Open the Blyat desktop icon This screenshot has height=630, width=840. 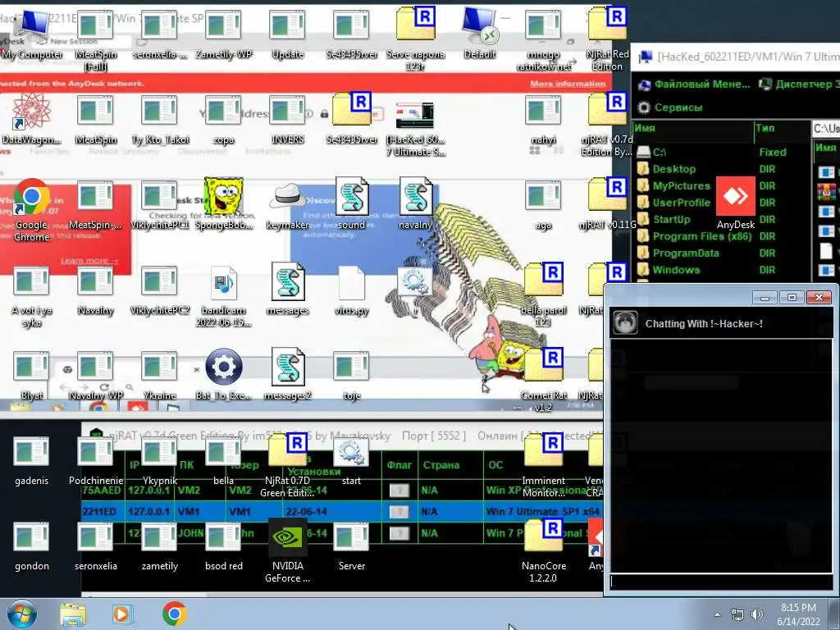point(32,374)
